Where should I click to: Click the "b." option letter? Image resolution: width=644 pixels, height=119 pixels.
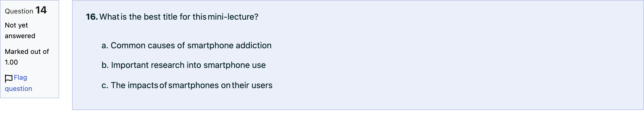click(105, 65)
